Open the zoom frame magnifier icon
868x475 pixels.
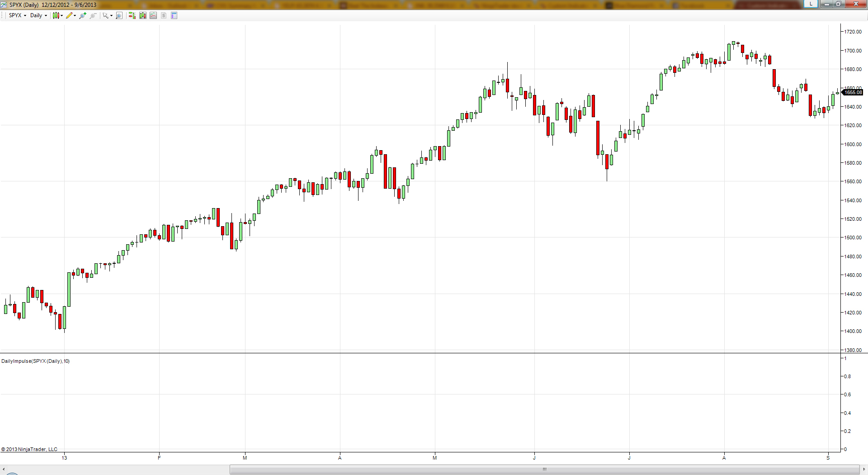point(119,15)
